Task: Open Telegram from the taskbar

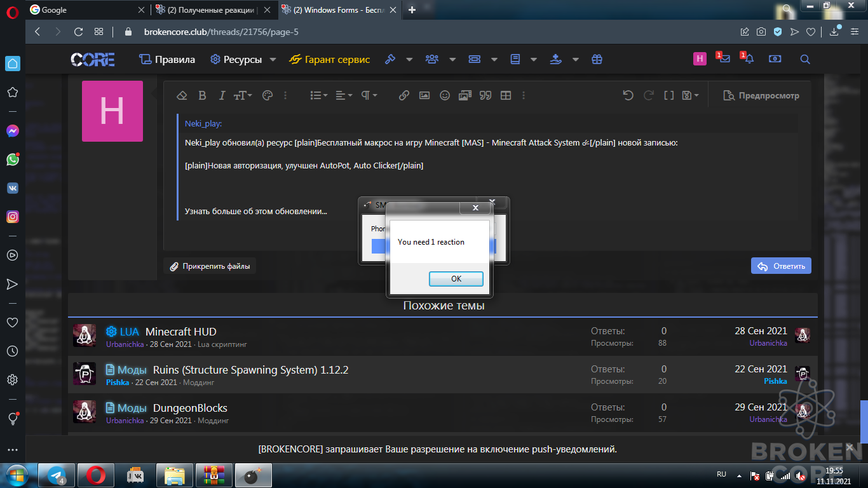Action: coord(57,475)
